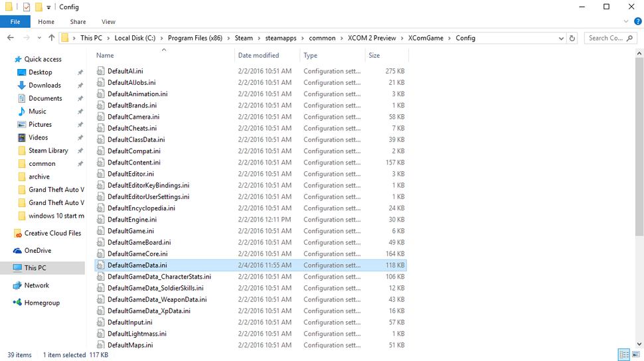Switch to large icons view button
The width and height of the screenshot is (644, 361).
click(x=636, y=354)
